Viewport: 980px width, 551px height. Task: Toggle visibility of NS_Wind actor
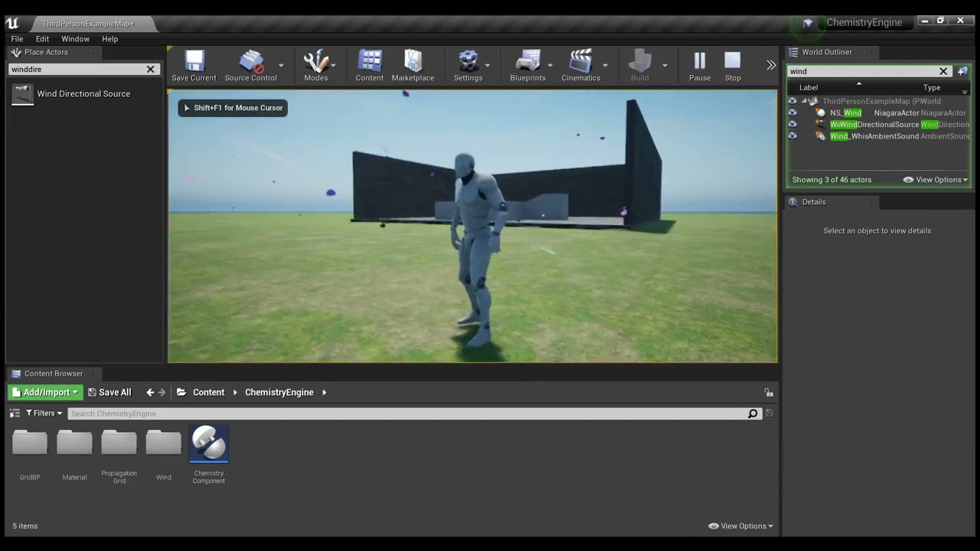pos(792,112)
